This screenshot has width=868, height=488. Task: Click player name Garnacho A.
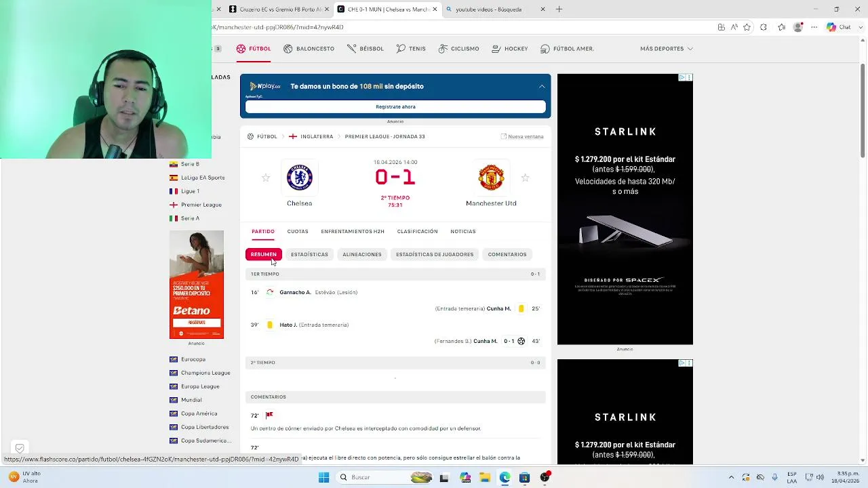click(295, 292)
